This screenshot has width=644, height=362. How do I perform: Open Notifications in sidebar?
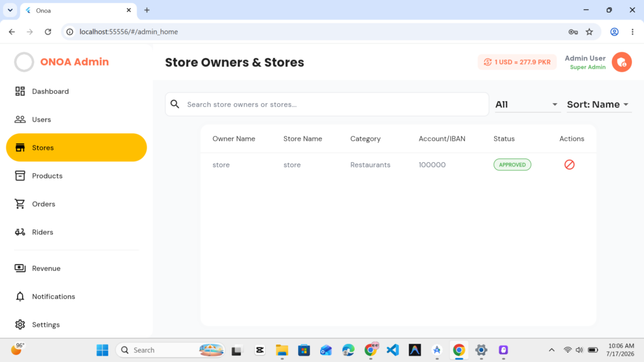point(76,297)
